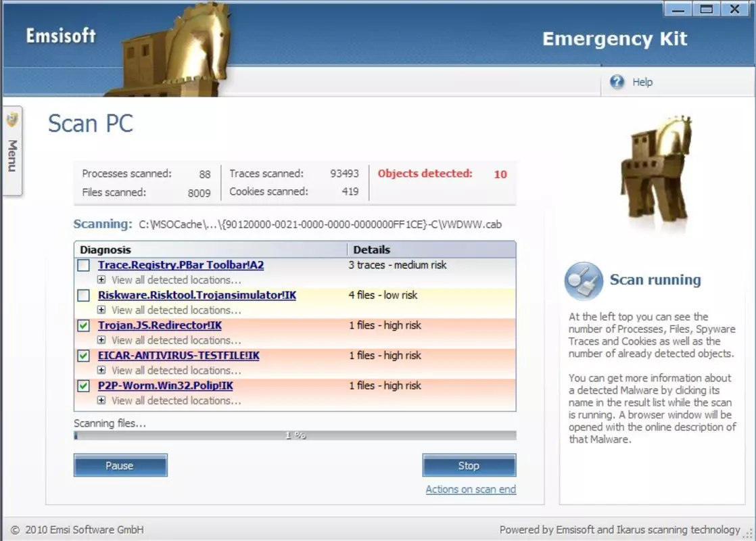
Task: Click the 'Scanning files...' status text
Action: point(110,423)
